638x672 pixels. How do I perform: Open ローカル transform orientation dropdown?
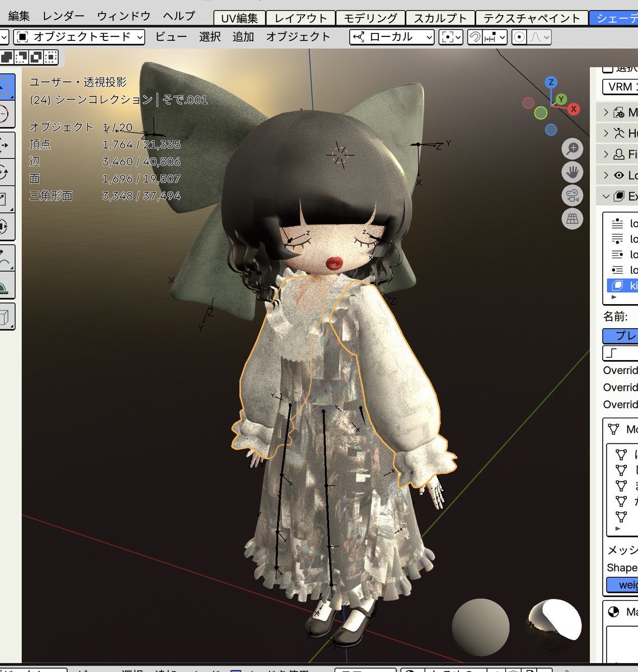[x=392, y=37]
